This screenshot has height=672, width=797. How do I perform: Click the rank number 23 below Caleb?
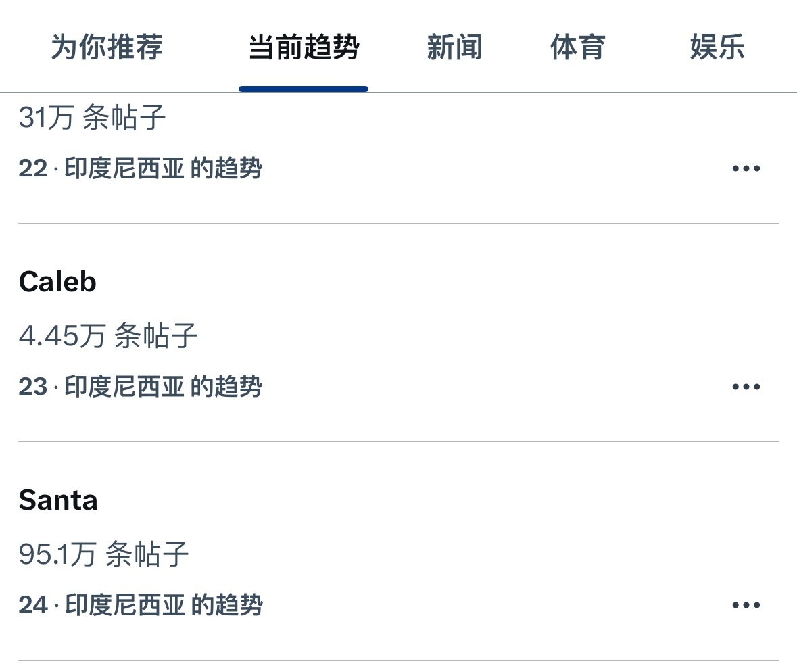(32, 387)
